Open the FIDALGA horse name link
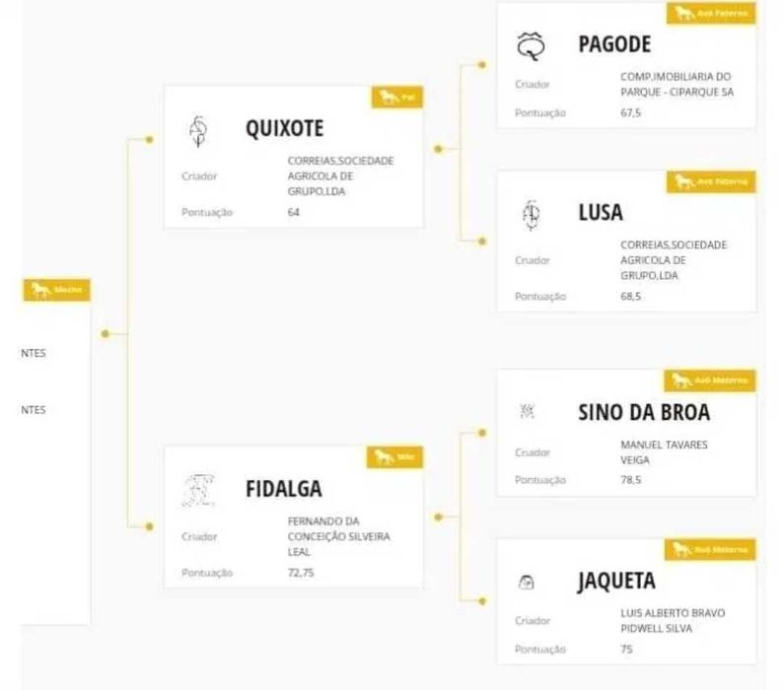This screenshot has height=690, width=784. tap(283, 489)
